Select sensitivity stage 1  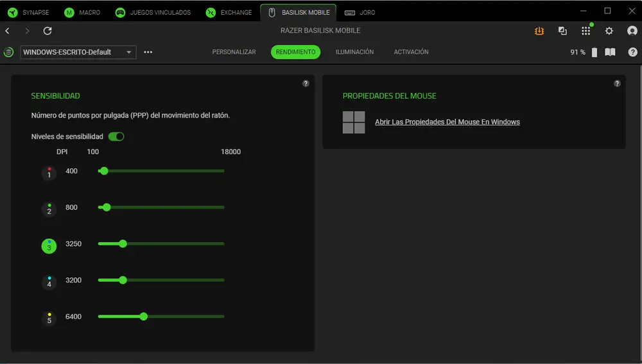49,173
